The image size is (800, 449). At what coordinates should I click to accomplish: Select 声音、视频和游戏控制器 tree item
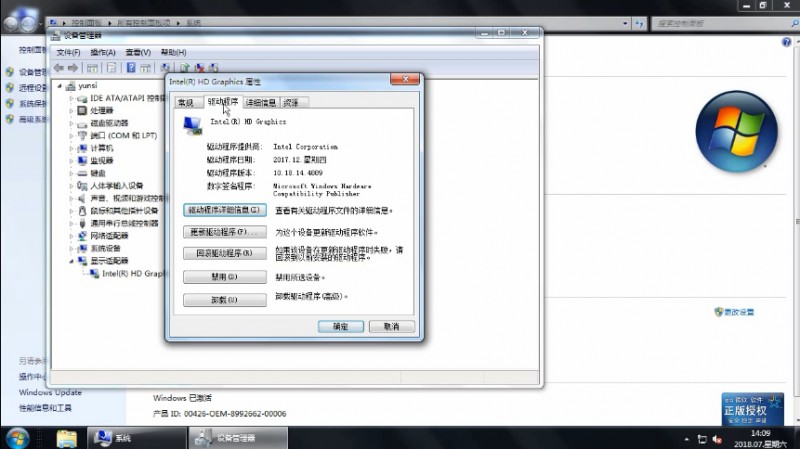[x=129, y=198]
